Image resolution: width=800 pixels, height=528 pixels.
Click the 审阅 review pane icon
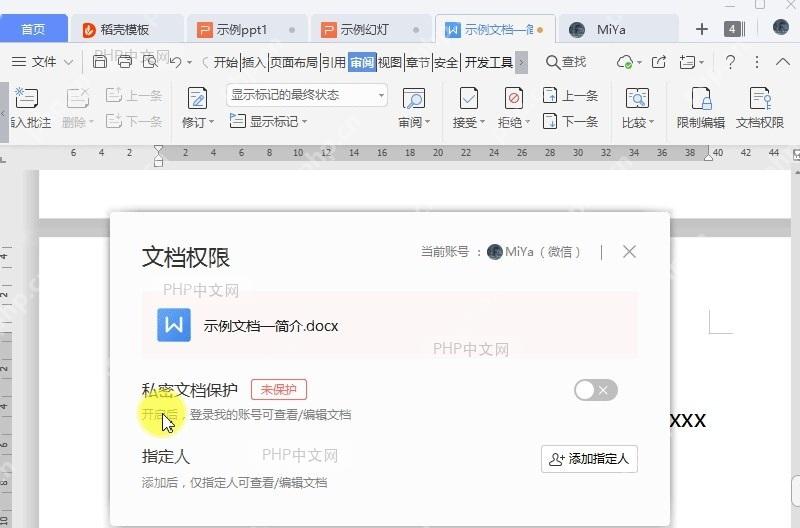[x=414, y=98]
